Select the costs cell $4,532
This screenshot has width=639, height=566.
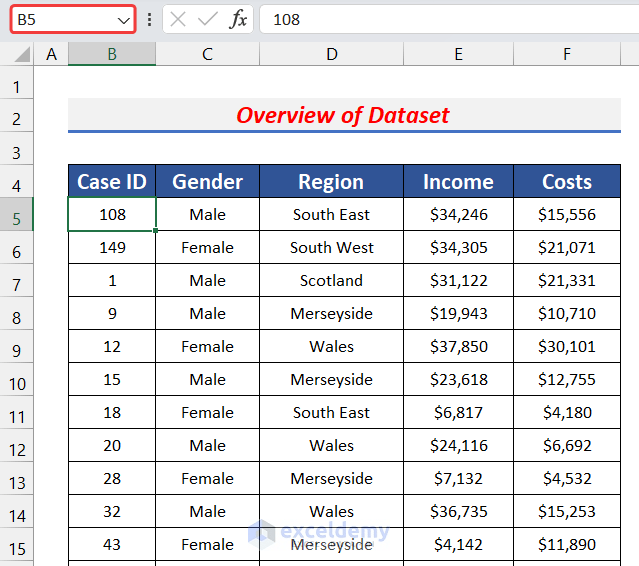tap(567, 478)
